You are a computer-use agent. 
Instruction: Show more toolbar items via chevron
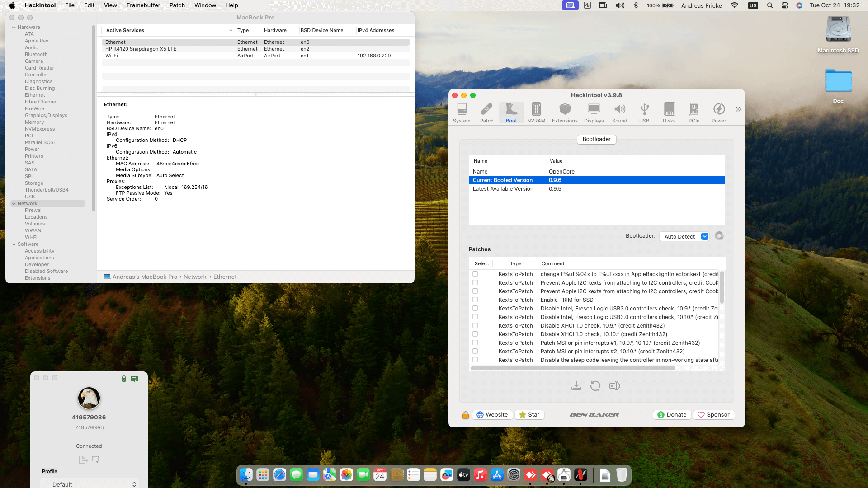coord(738,109)
